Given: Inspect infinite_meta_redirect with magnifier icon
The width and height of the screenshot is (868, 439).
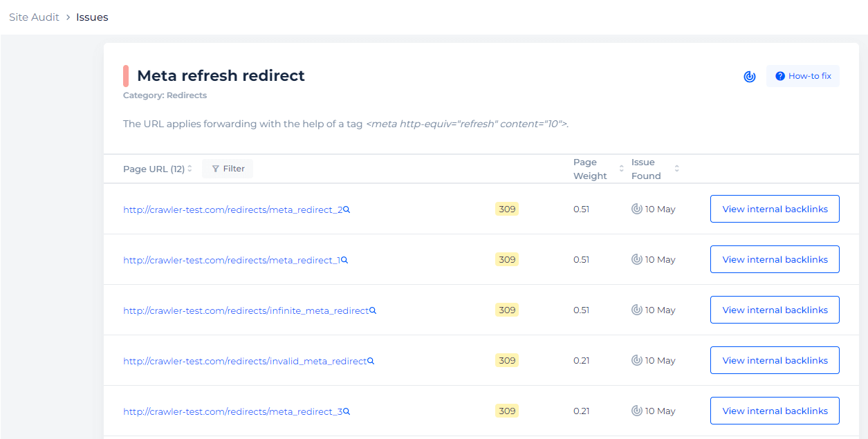Looking at the screenshot, I should click(373, 310).
